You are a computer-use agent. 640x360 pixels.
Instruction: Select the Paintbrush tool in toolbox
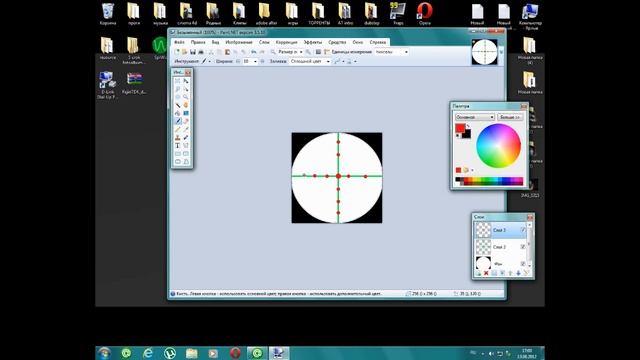(178, 121)
